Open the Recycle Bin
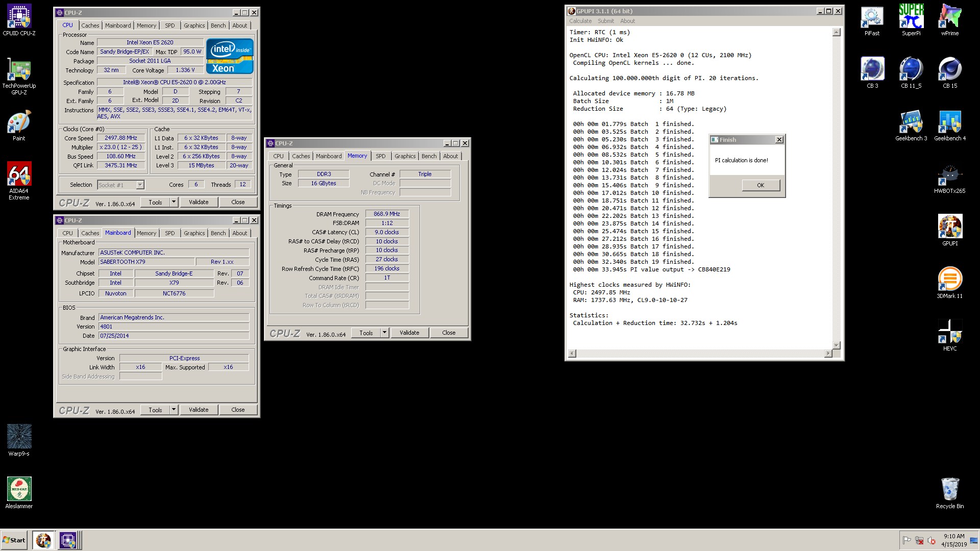 [950, 493]
